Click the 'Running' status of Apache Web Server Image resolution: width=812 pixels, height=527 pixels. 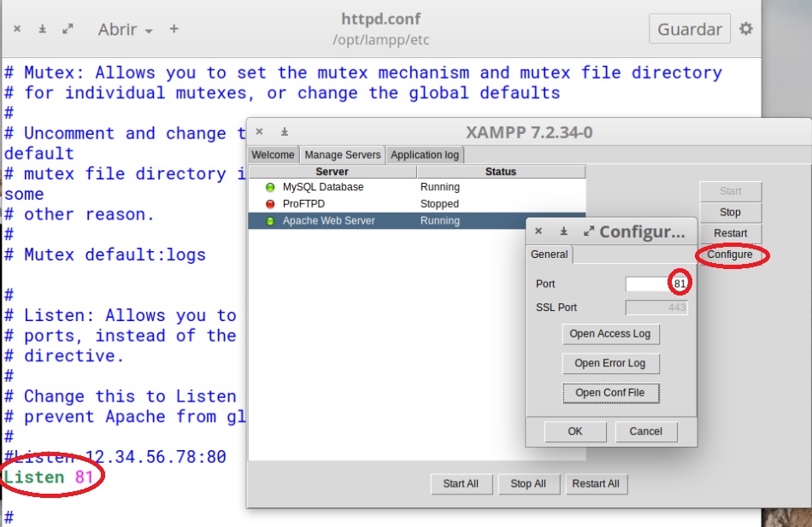(440, 220)
